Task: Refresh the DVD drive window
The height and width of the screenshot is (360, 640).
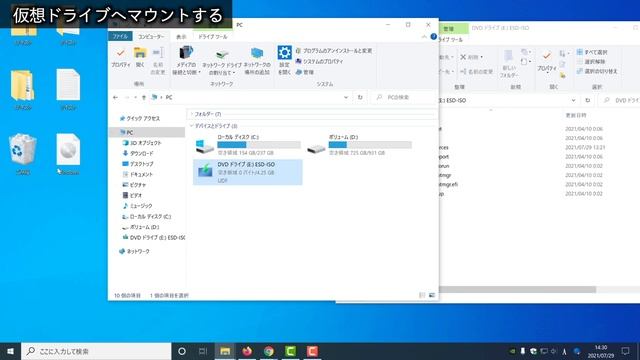Action: click(588, 100)
